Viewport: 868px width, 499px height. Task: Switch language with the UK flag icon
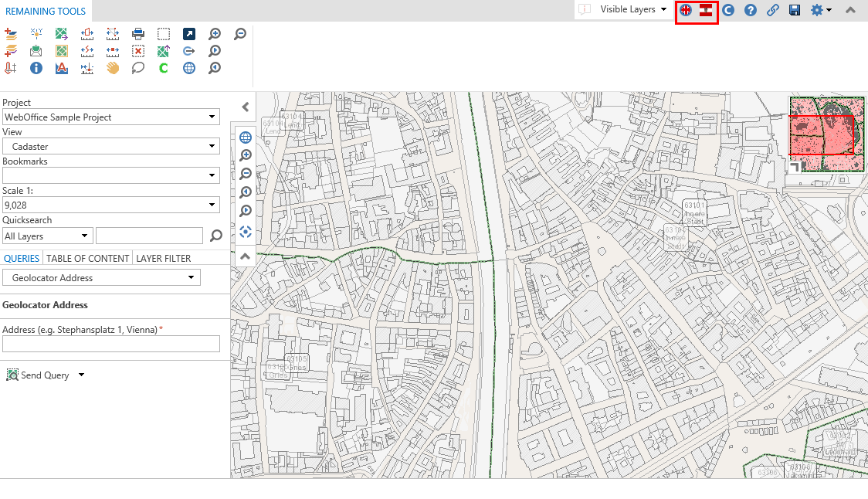686,10
